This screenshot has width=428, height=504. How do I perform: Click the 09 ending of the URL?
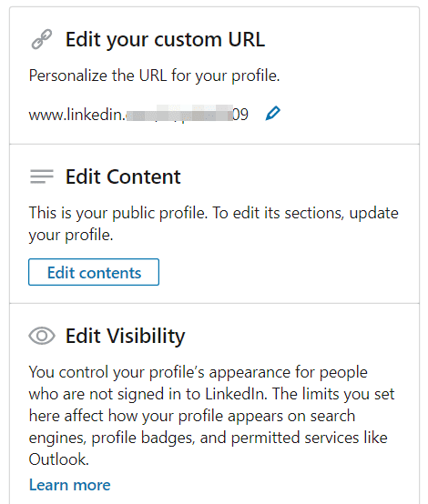(x=240, y=115)
